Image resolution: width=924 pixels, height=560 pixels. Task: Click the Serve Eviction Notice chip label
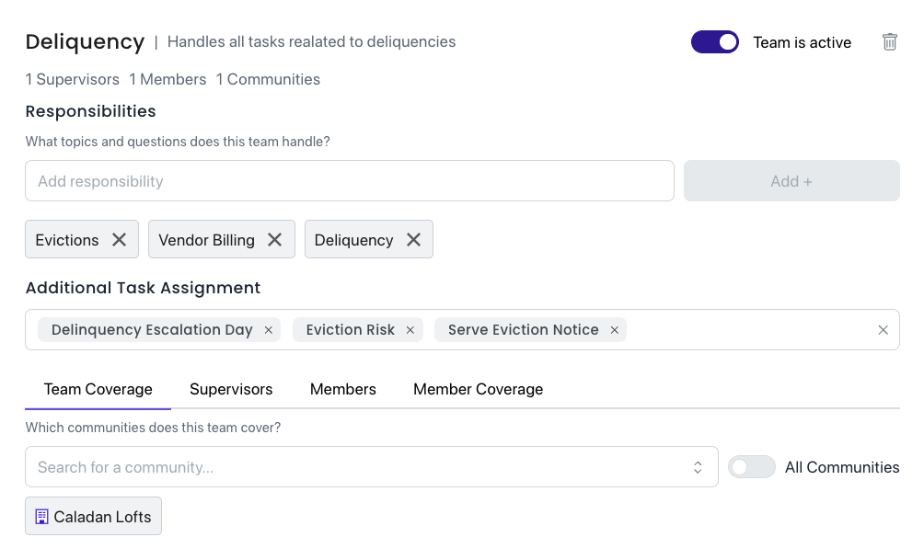[x=524, y=330]
